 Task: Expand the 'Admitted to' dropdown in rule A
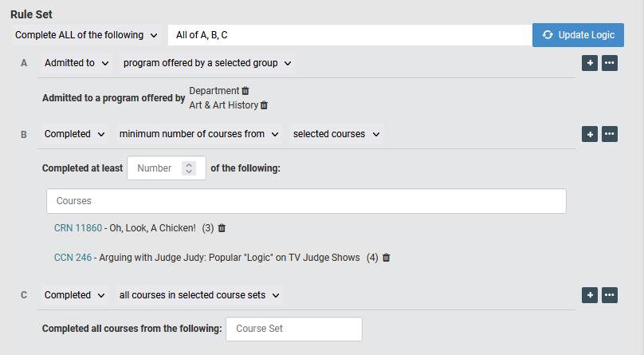point(77,63)
